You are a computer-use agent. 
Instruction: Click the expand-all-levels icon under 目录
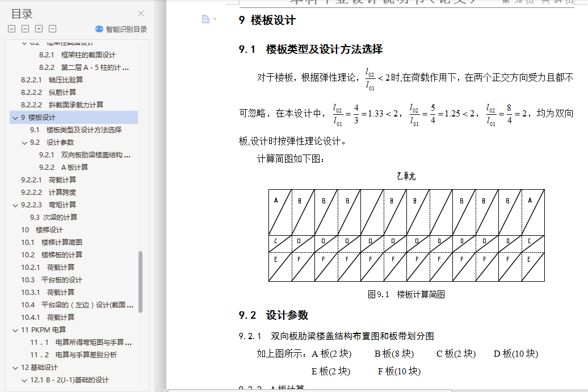point(11,28)
